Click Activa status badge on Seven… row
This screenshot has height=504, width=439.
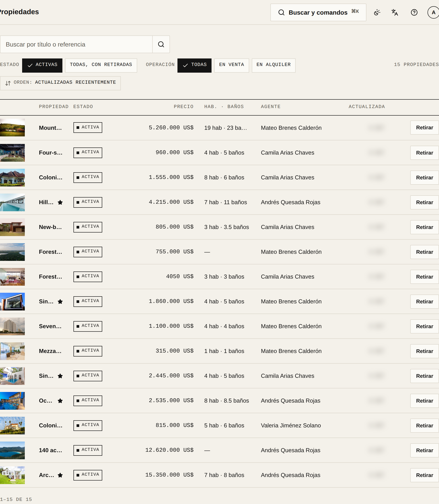(88, 326)
